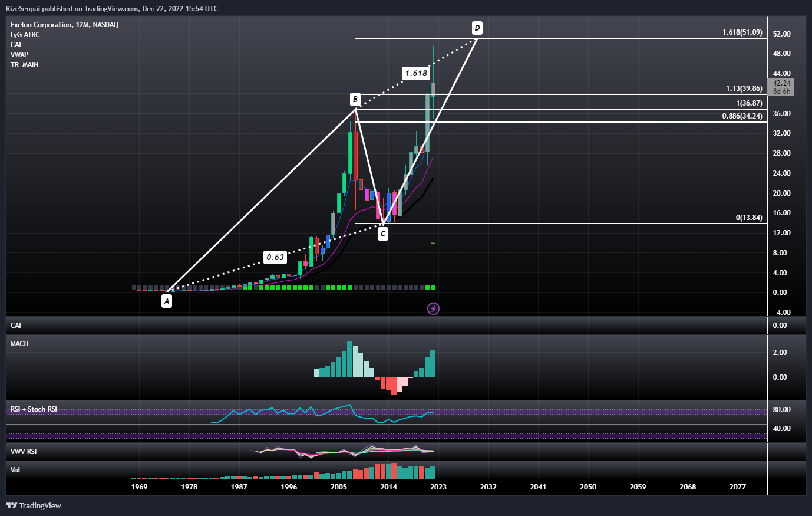Click the 0.63 ratio label
Image resolution: width=812 pixels, height=516 pixels.
pos(275,257)
